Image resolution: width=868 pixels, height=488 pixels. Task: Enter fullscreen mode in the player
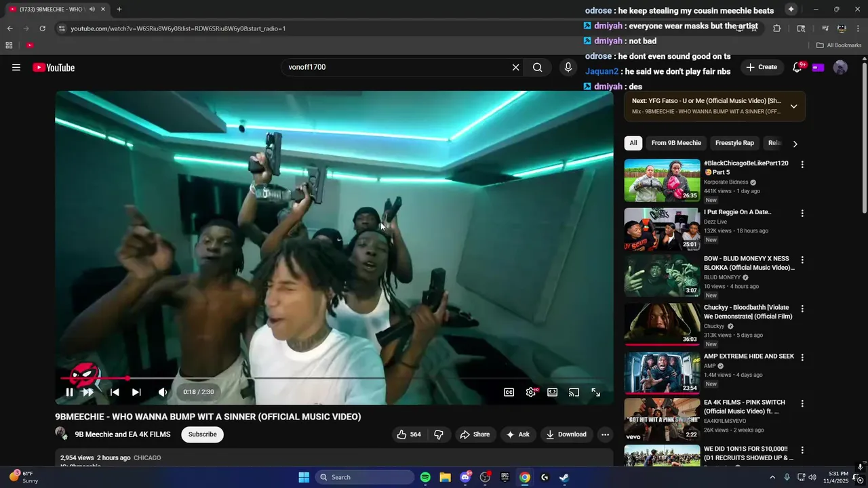click(595, 392)
